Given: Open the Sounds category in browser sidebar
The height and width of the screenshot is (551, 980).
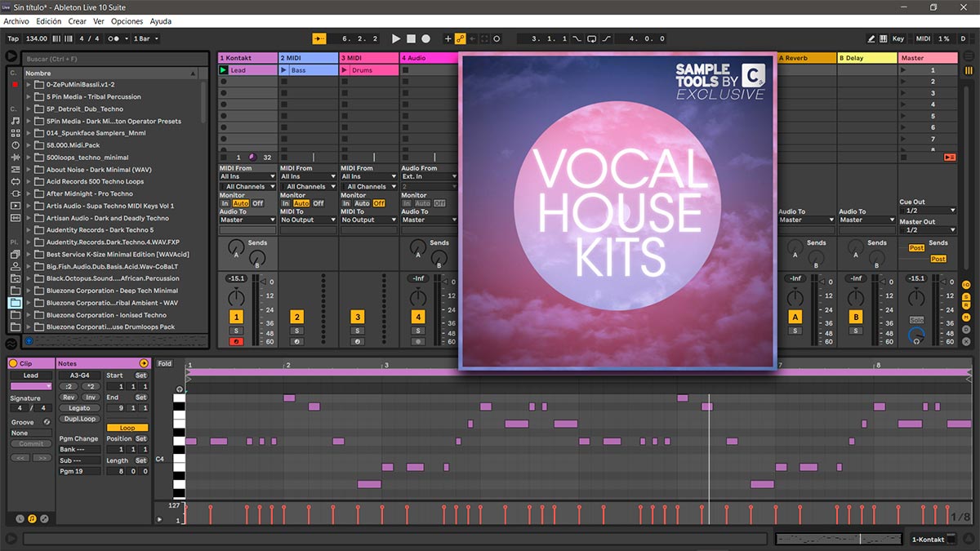Looking at the screenshot, I should (x=16, y=121).
